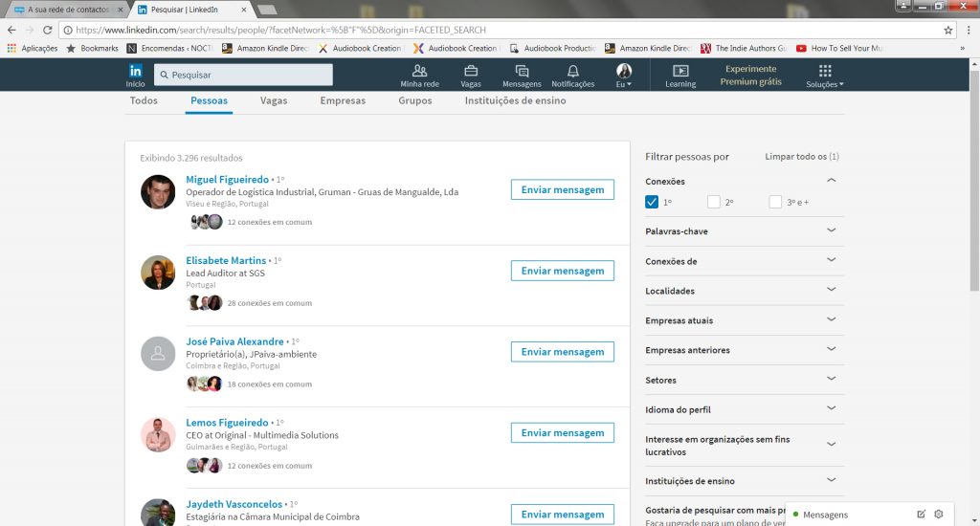This screenshot has height=526, width=980.
Task: Open The Indie Authors Gu bookmark
Action: [744, 48]
